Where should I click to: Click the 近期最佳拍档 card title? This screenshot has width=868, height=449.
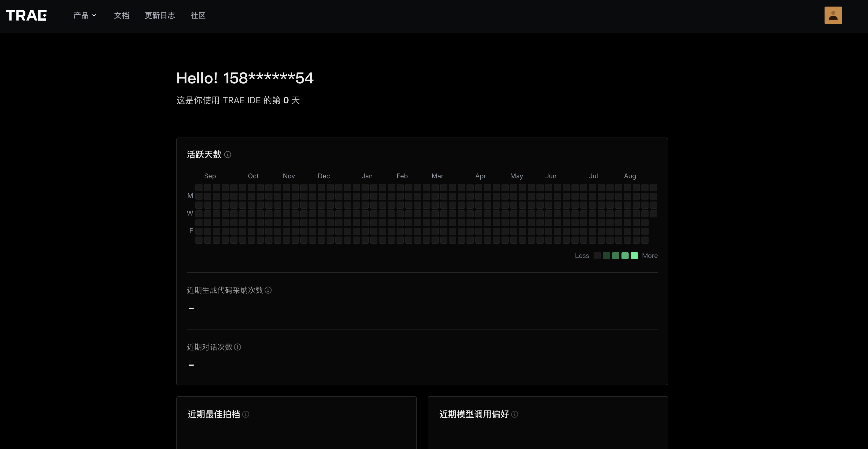coord(214,414)
